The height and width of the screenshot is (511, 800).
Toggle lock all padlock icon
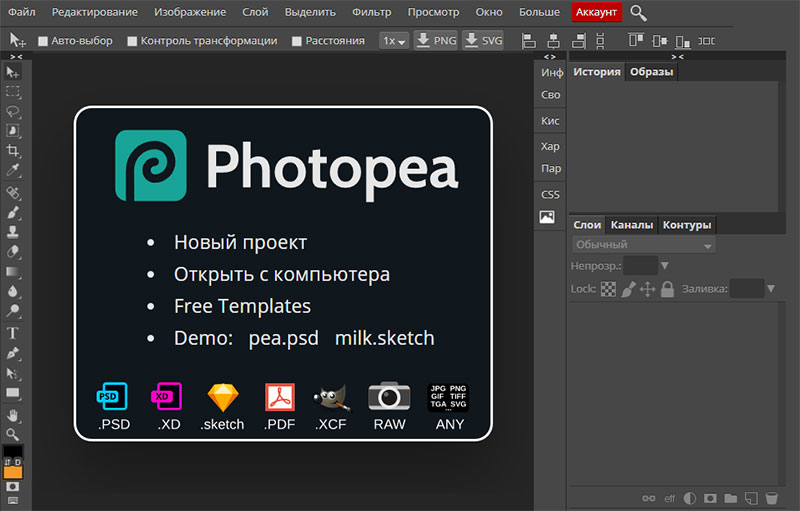tap(667, 289)
